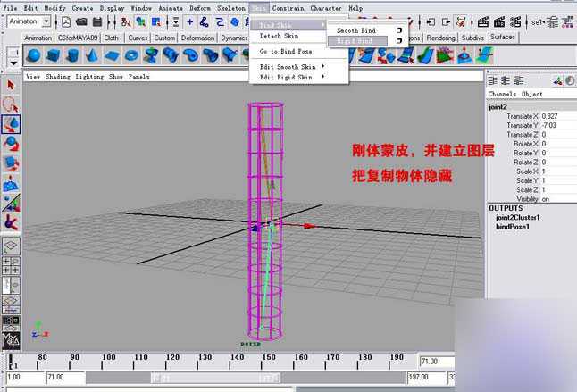This screenshot has height=392, width=577.
Task: Open viewport Panels menu
Action: (x=138, y=77)
